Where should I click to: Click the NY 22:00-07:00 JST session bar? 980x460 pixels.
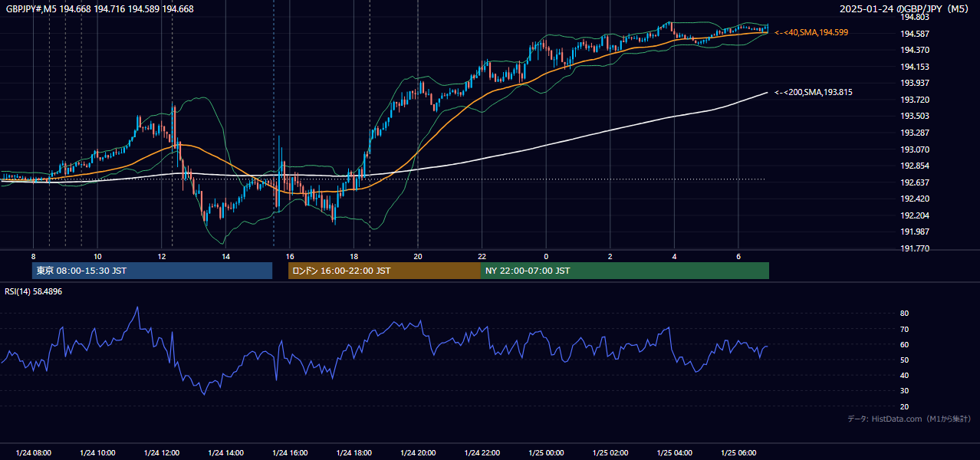625,271
